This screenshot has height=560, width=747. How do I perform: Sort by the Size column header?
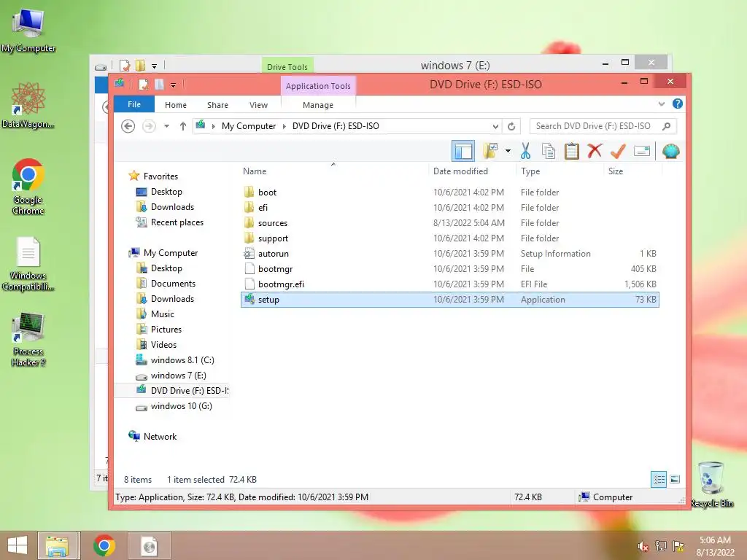click(x=616, y=171)
